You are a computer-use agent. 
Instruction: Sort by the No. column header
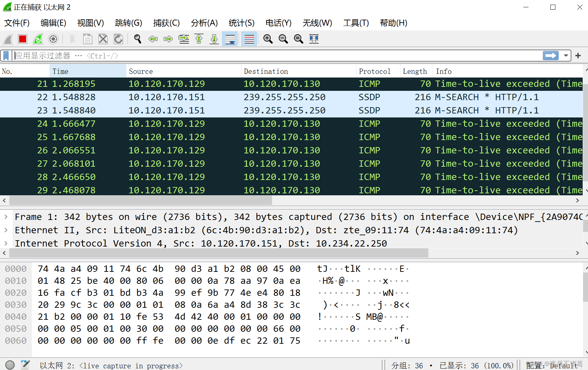click(25, 72)
